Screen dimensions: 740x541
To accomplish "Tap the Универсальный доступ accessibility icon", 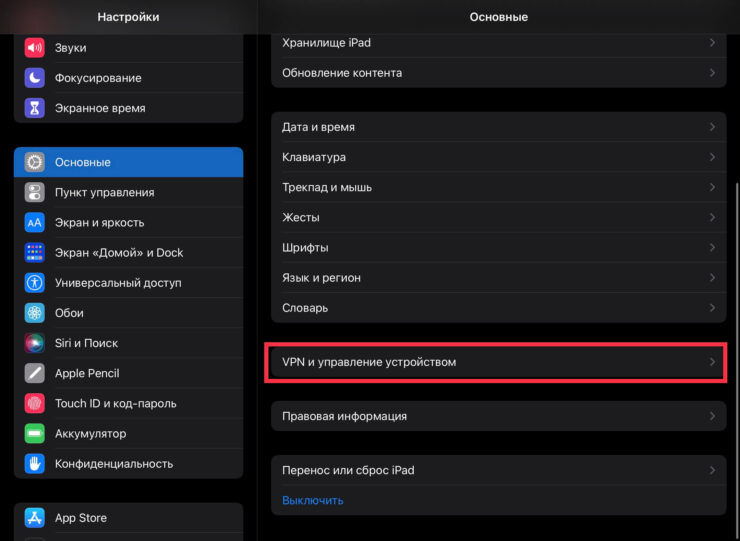I will 34,283.
